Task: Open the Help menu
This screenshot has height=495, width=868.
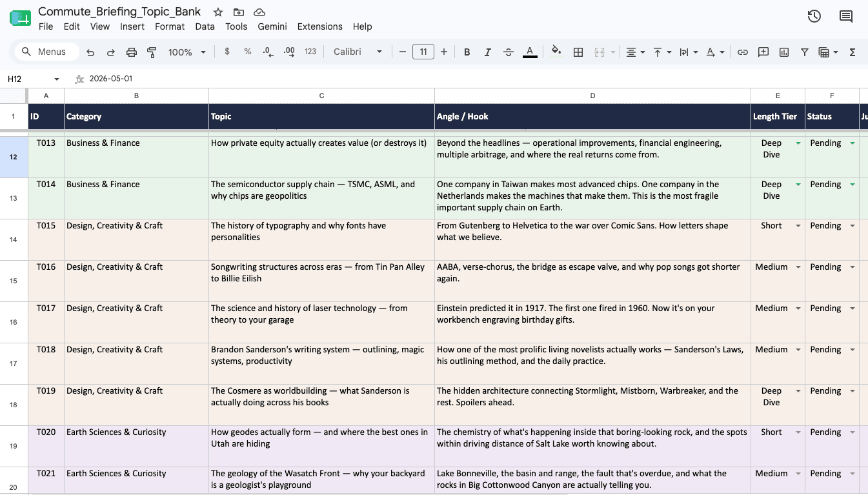Action: click(x=363, y=26)
